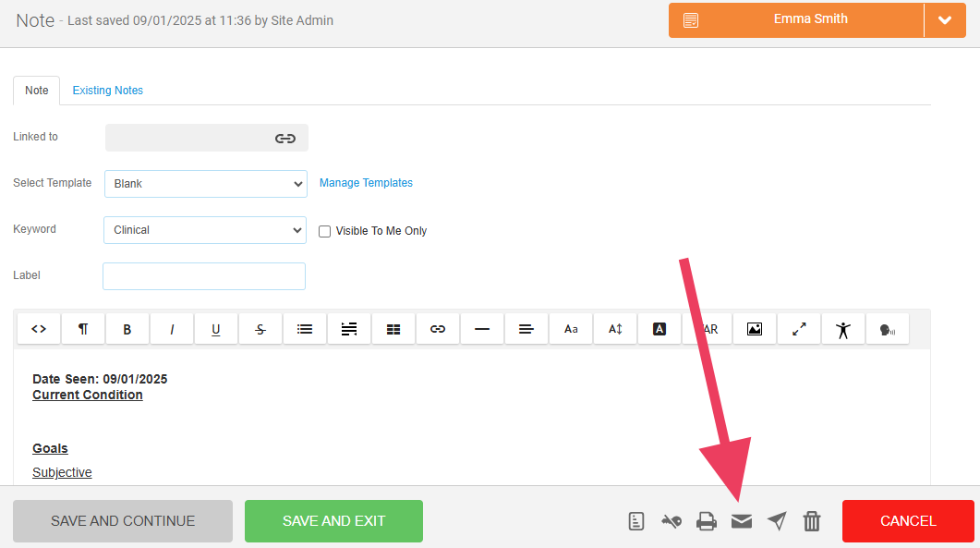
Task: Toggle fullscreen editor mode
Action: [x=799, y=329]
